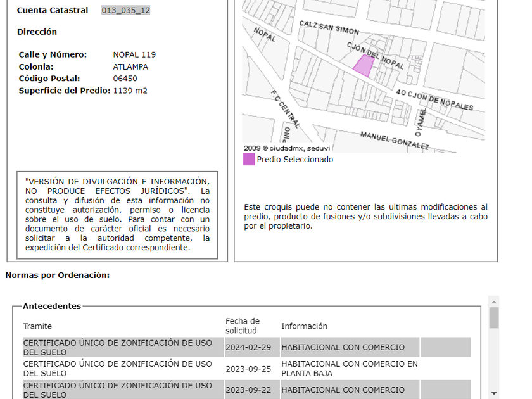Click the 1139 m2 surface value
Image resolution: width=532 pixels, height=399 pixels.
click(130, 91)
